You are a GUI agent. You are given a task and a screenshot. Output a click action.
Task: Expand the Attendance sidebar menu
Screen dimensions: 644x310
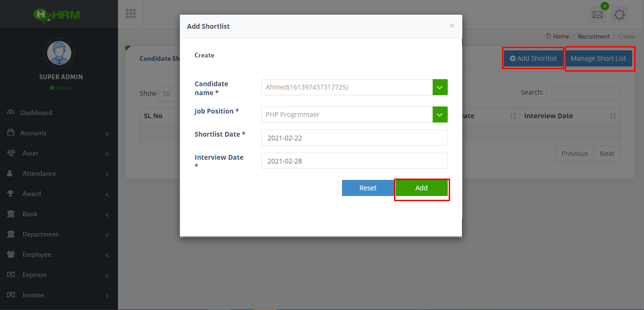(39, 173)
